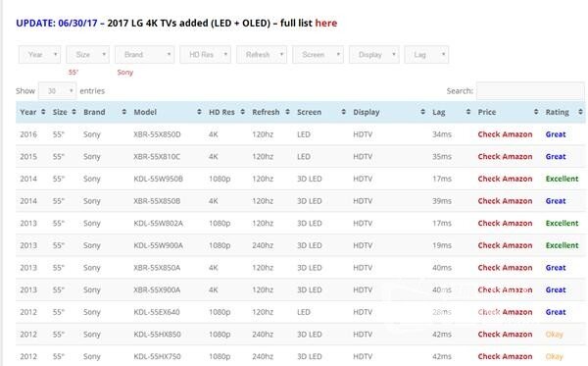Open the Display filter dropdown
The image size is (588, 366).
pyautogui.click(x=374, y=55)
